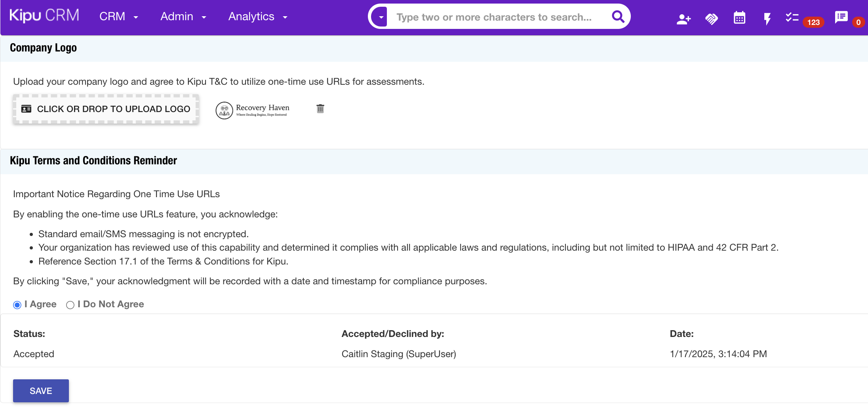Click the Recovery Haven logo thumbnail
This screenshot has height=411, width=868.
coord(253,110)
